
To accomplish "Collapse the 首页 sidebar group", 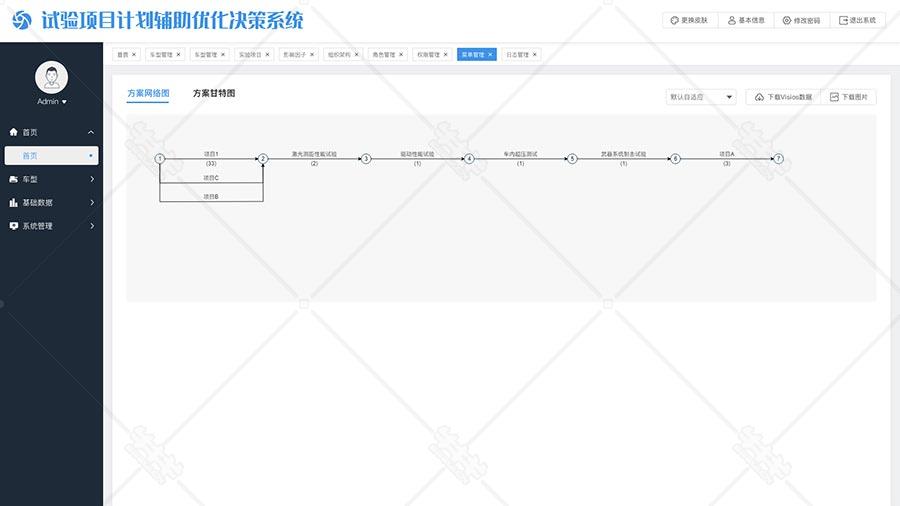I will [x=91, y=132].
